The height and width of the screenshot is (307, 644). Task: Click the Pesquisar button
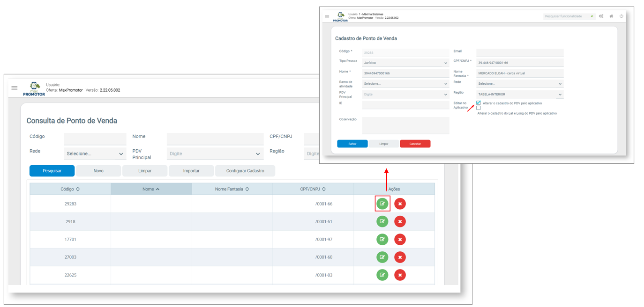click(52, 171)
